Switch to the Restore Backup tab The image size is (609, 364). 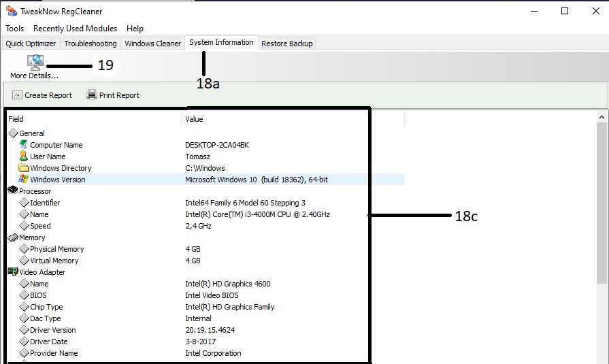click(287, 44)
